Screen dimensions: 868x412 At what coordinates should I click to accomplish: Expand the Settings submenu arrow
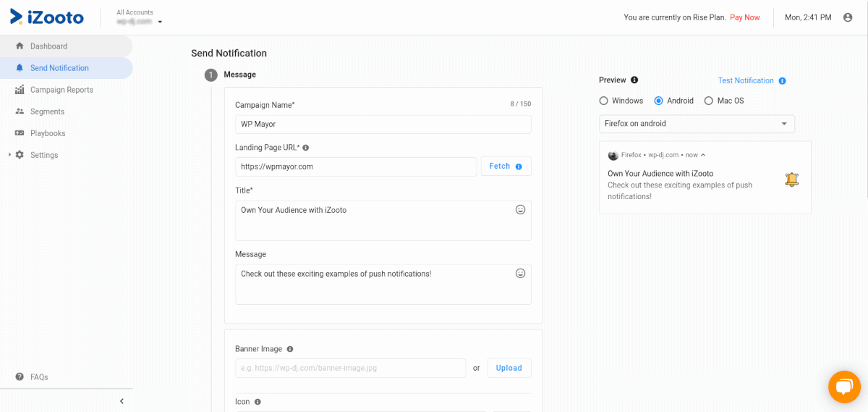click(x=9, y=155)
